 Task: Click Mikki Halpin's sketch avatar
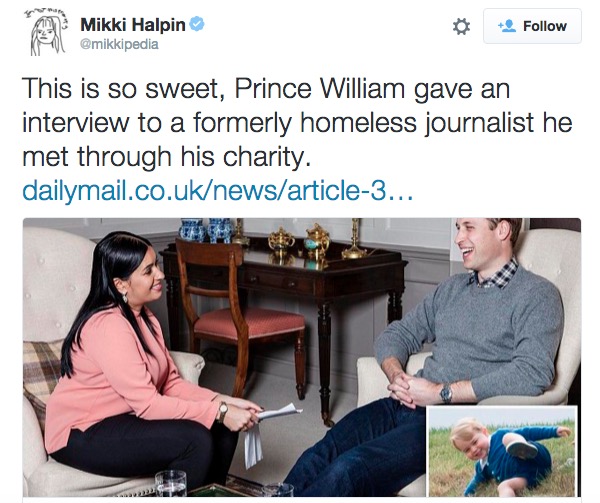pos(47,33)
